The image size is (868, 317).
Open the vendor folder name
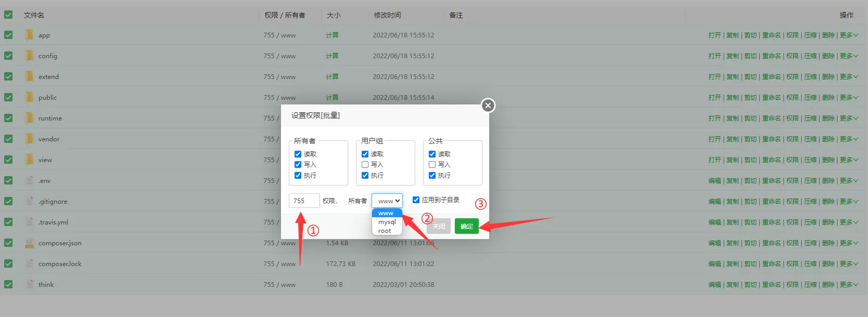coord(49,139)
